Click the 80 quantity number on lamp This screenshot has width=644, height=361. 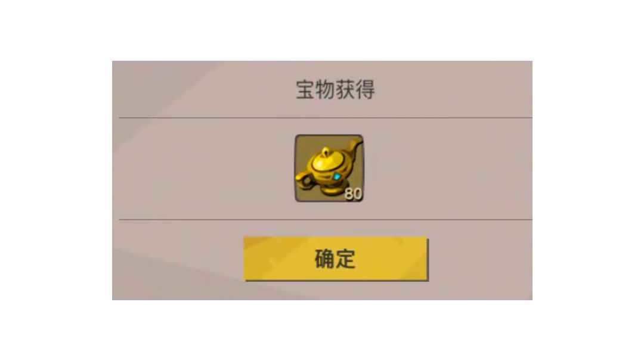tap(353, 194)
